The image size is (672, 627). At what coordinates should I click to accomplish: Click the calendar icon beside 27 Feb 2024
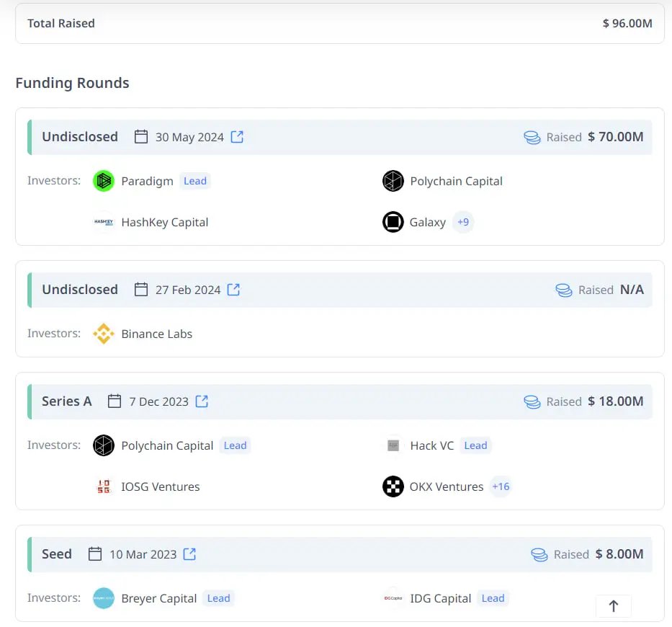coord(141,290)
